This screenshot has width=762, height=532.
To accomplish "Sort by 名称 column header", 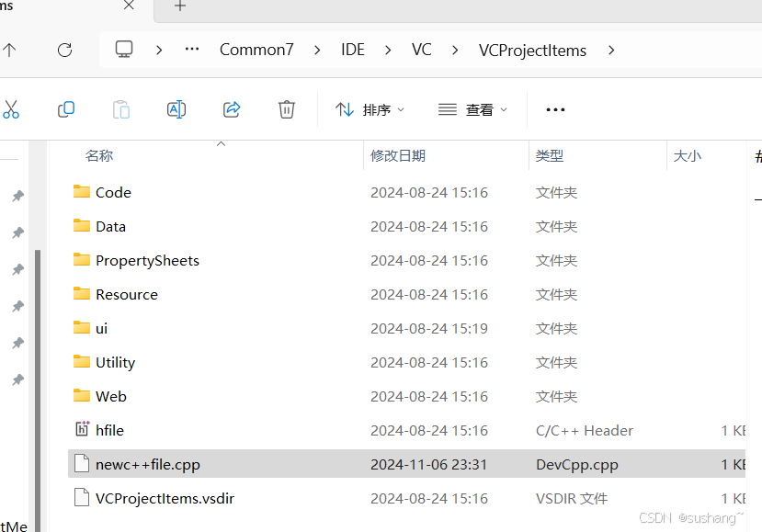I will coord(99,155).
